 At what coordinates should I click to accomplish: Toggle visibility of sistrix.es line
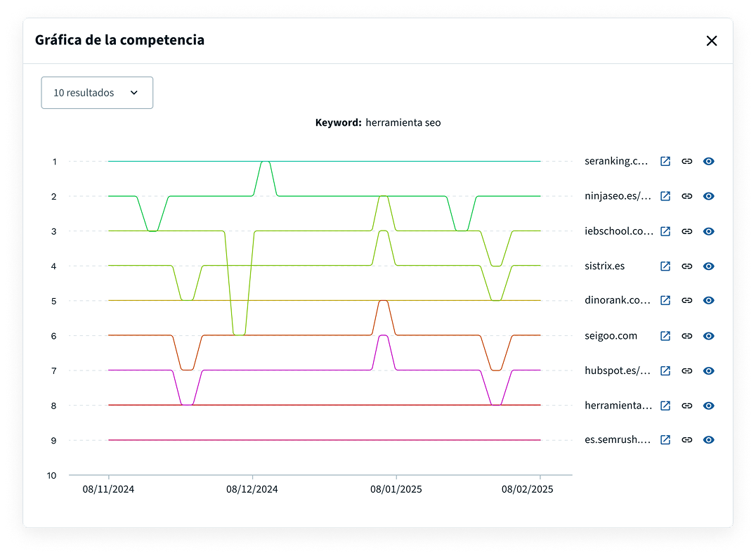pos(709,266)
